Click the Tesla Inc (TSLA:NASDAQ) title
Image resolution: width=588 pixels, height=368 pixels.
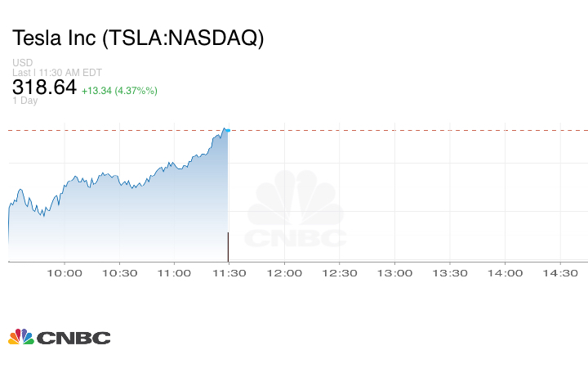point(138,38)
